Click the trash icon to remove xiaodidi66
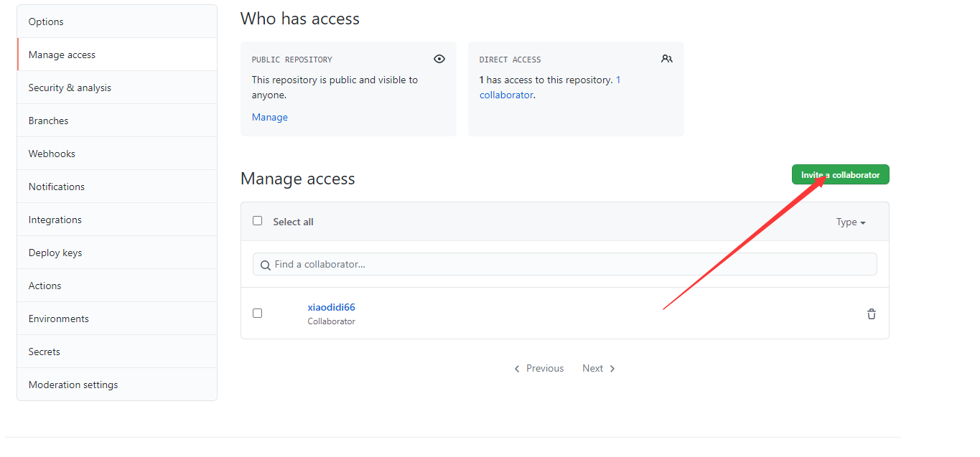The image size is (980, 457). point(871,314)
